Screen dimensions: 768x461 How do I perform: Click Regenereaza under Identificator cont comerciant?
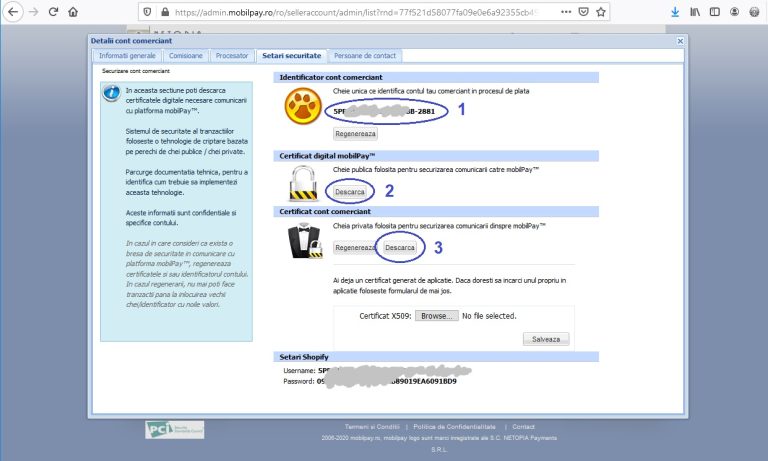[356, 134]
